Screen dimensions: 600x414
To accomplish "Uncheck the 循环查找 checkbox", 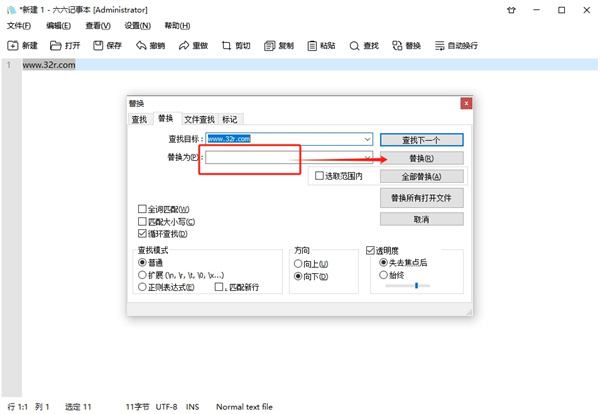I will pyautogui.click(x=142, y=234).
